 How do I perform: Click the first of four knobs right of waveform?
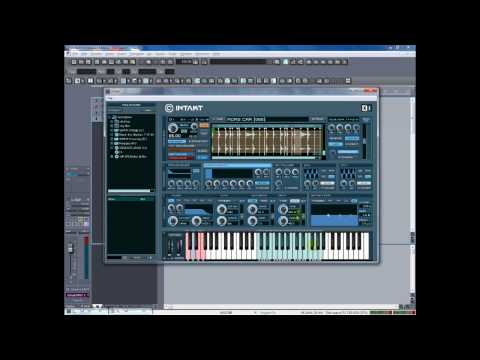coord(331,128)
